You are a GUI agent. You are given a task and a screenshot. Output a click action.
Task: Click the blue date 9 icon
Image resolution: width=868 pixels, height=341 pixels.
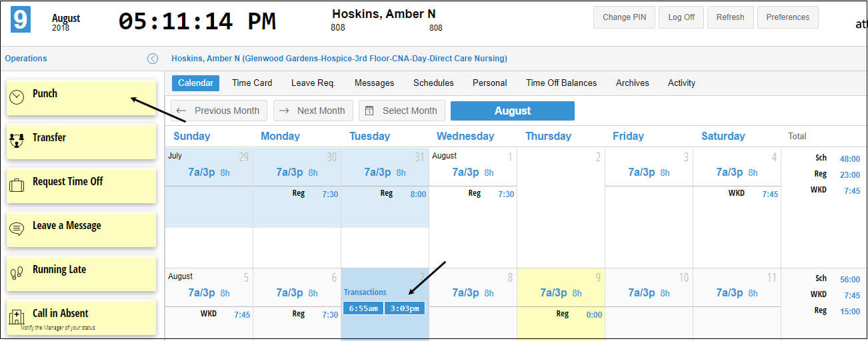(x=21, y=19)
